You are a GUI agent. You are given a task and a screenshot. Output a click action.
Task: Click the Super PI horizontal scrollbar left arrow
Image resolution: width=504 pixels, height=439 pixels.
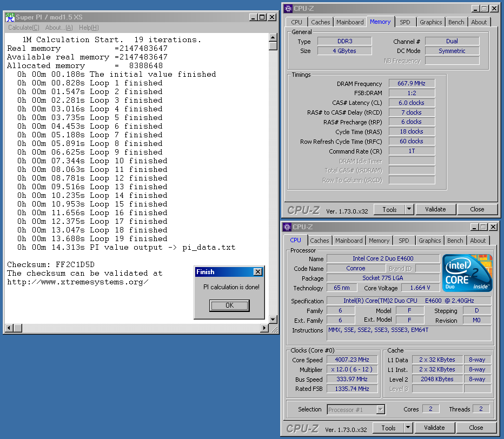click(x=9, y=328)
